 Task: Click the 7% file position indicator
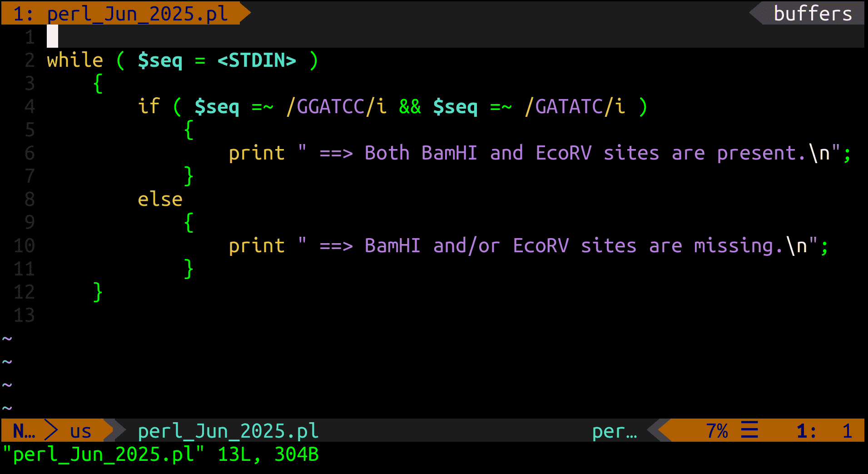(717, 431)
